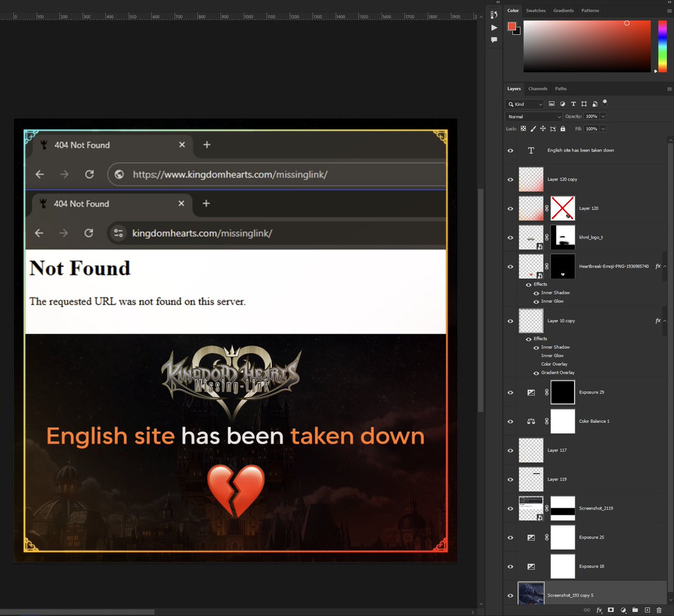Click the foreground color swatch
This screenshot has height=616, width=674.
coord(512,26)
